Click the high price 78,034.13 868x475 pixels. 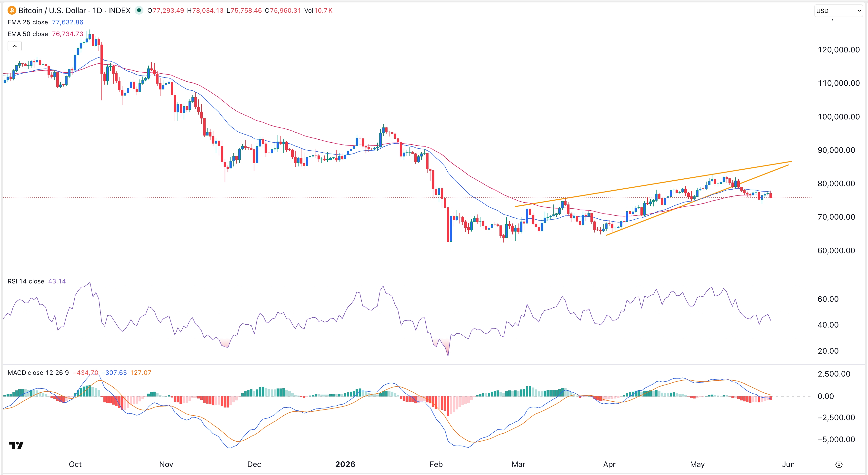point(208,10)
